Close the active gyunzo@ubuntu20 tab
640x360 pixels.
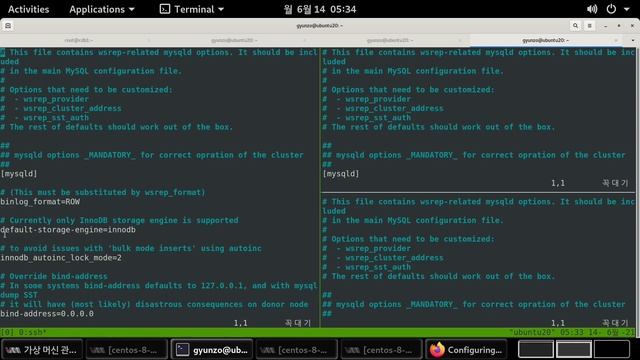[616, 40]
